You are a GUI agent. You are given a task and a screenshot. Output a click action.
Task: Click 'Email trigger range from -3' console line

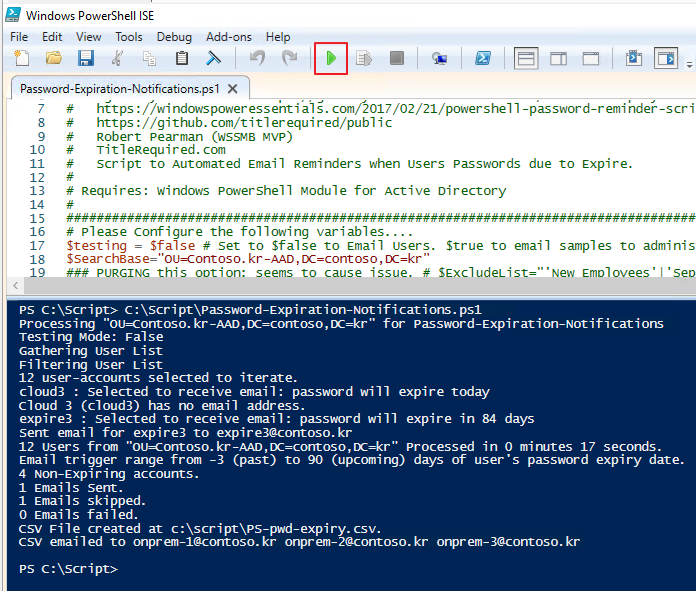pos(352,460)
